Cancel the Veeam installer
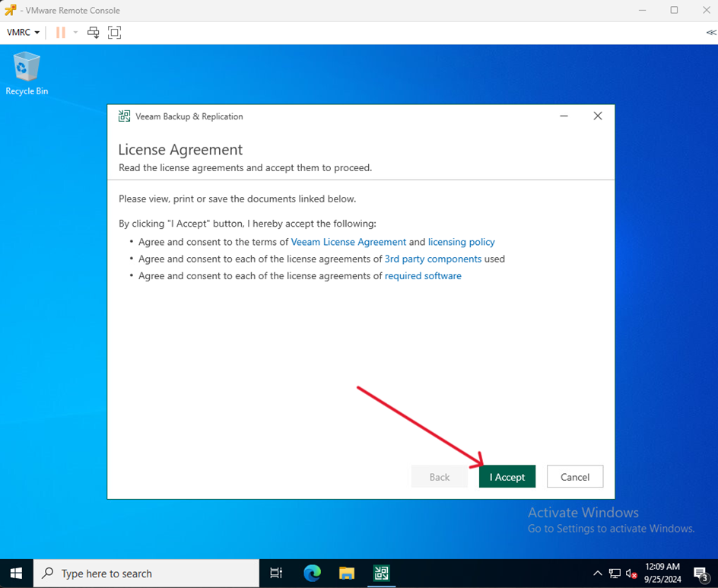The width and height of the screenshot is (718, 588). (x=575, y=477)
